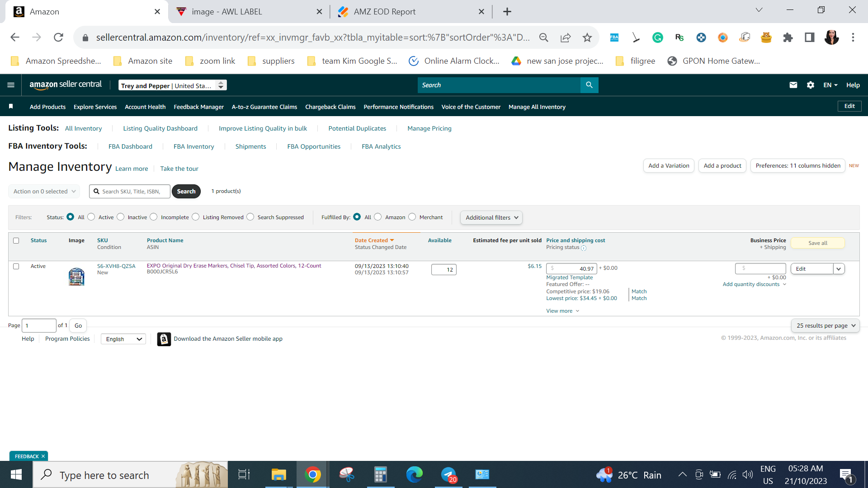Expand the Action on 0 selected dropdown

coord(44,192)
